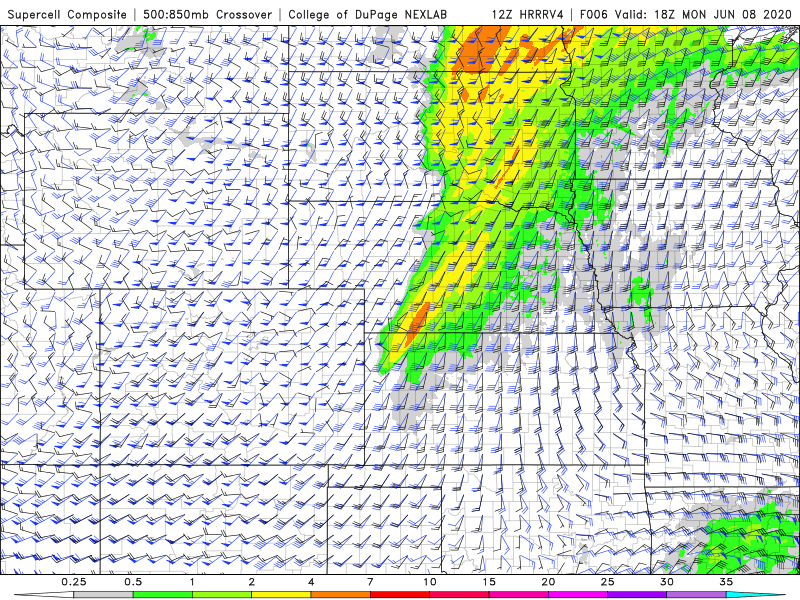Click the "College of DuPage NEXLAB" header text
Viewport: 800px width, 600px height.
pos(367,14)
